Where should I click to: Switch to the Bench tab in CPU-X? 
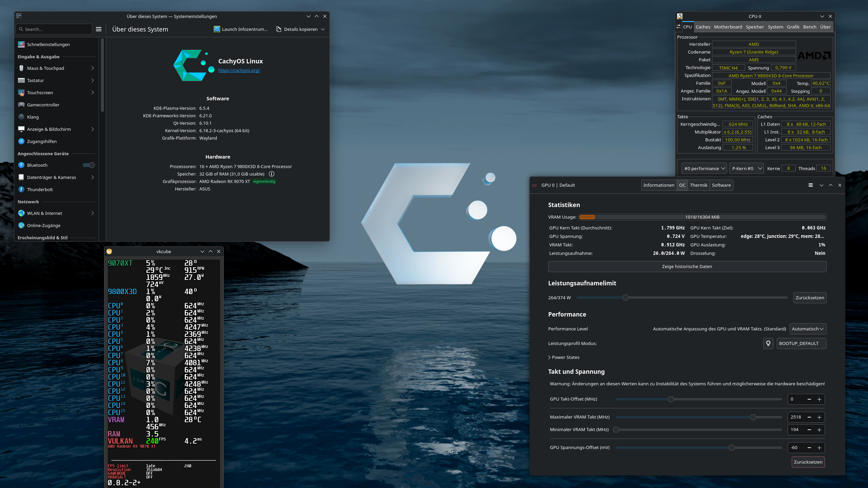coord(810,27)
